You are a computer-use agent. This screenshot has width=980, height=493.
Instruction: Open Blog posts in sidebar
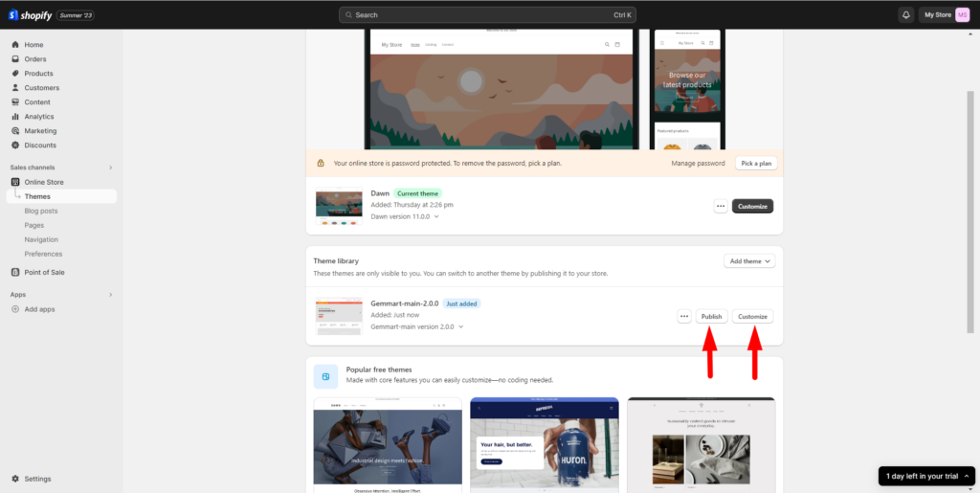tap(41, 212)
